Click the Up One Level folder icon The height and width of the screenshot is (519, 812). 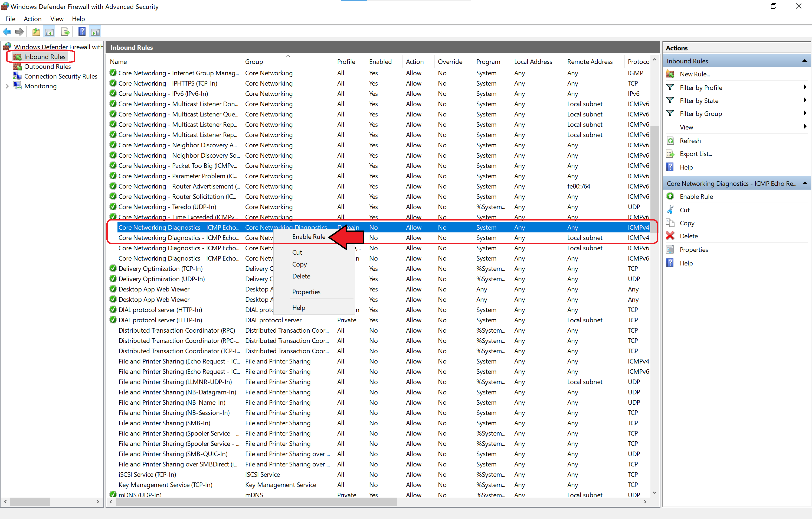click(x=36, y=32)
